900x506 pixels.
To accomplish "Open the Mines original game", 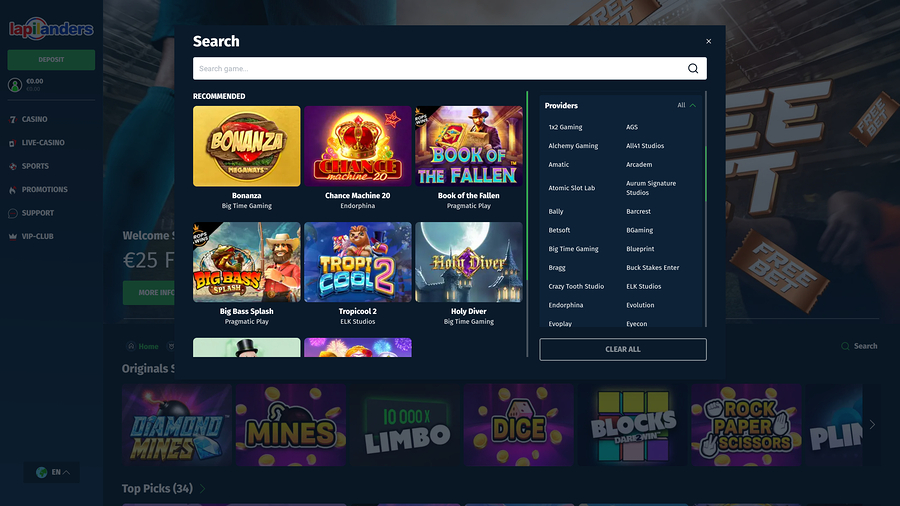I will point(290,425).
